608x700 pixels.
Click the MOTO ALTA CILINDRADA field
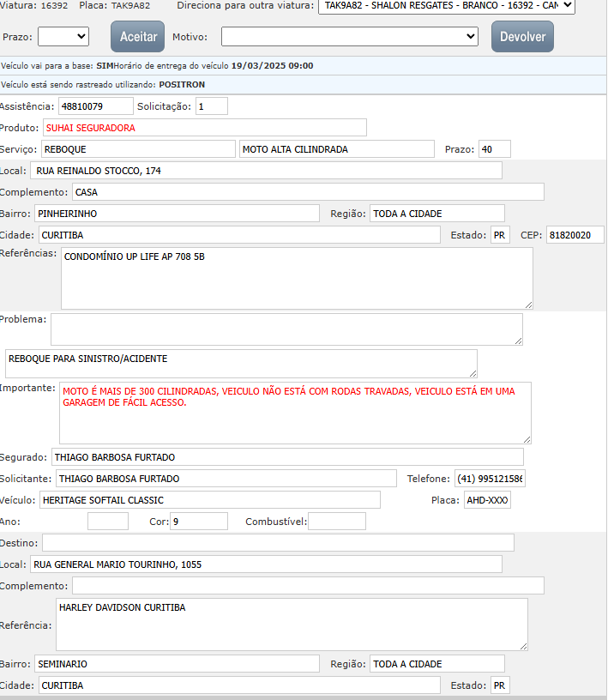click(x=337, y=149)
